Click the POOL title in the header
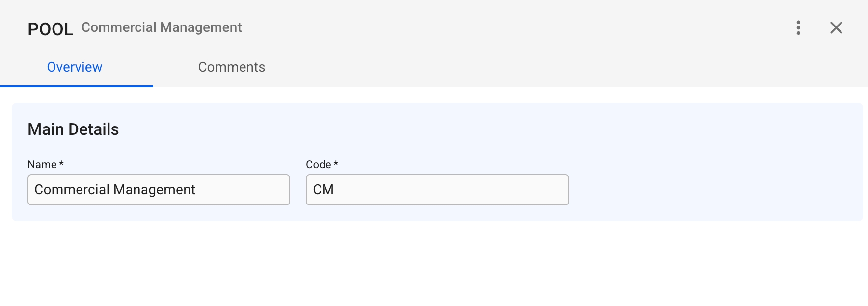Viewport: 868px width, 306px height. [50, 29]
